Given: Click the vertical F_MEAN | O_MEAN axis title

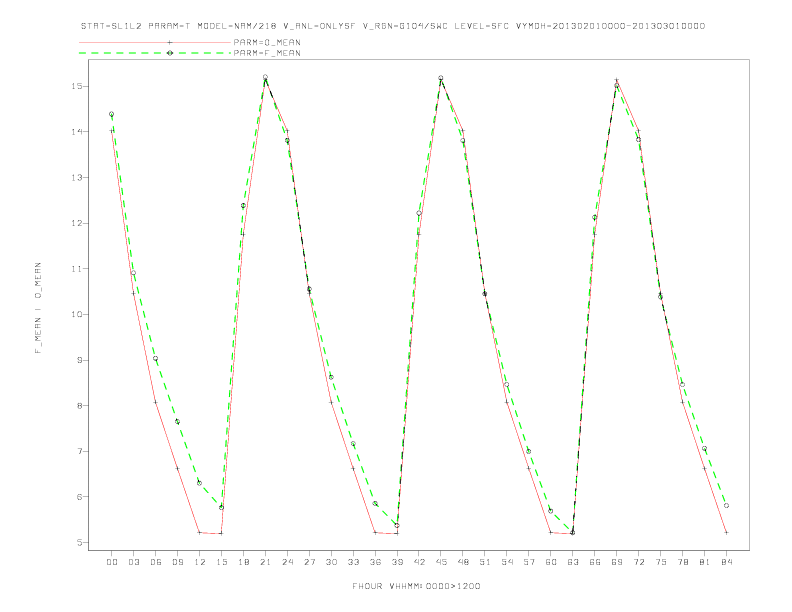Looking at the screenshot, I should (38, 308).
